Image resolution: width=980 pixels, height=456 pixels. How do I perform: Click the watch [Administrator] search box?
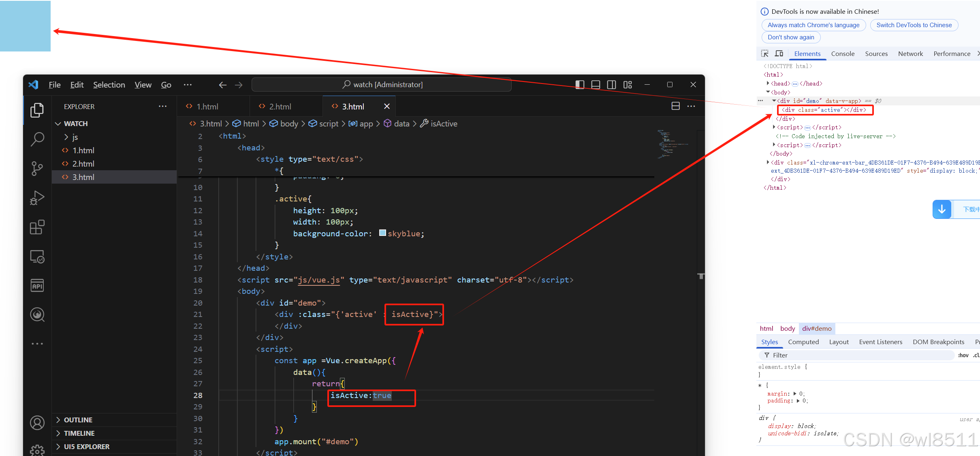point(381,84)
